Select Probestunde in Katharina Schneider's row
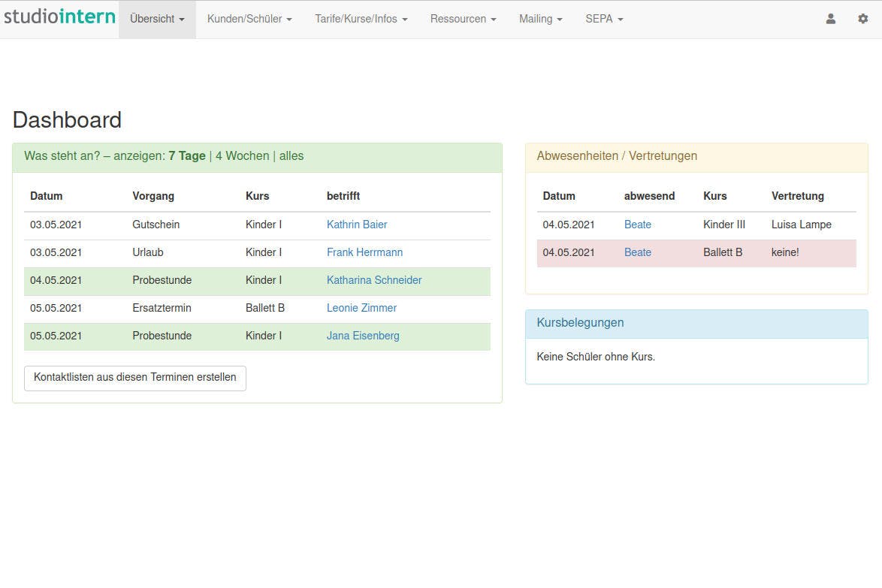882x588 pixels. 162,280
